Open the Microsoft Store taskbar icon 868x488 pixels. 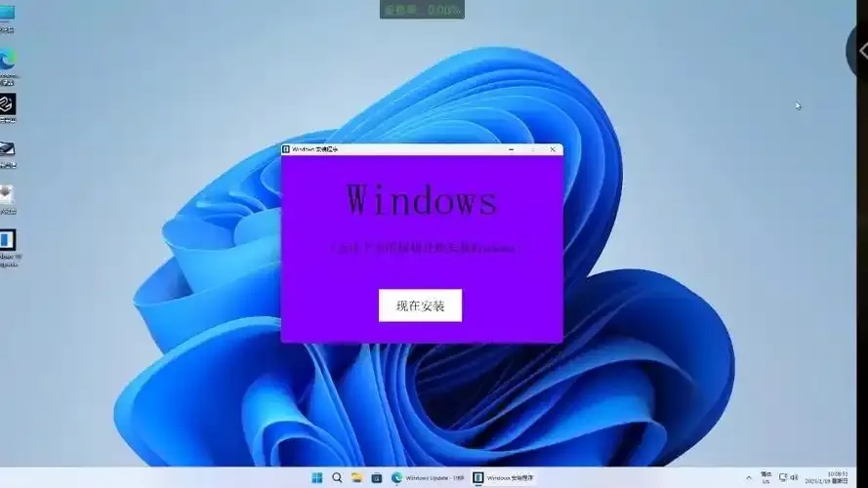(x=377, y=477)
